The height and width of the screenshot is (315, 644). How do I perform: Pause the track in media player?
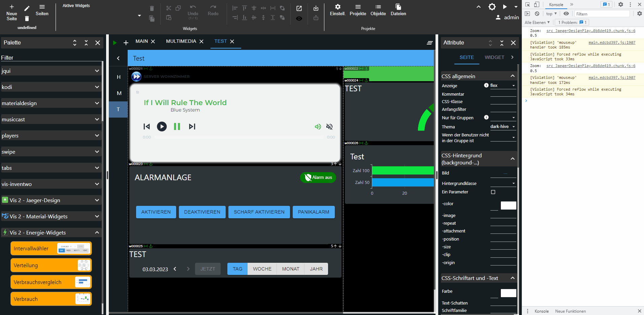click(x=177, y=127)
